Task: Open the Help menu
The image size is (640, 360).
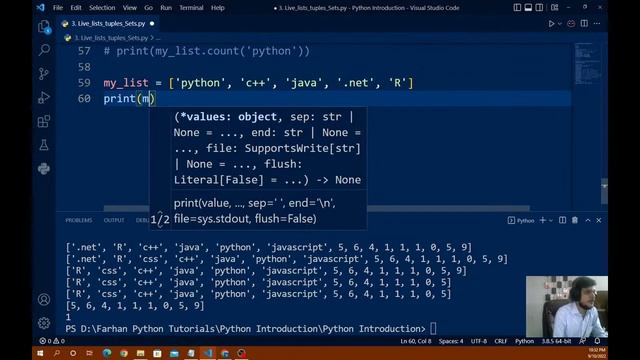Action: 218,8
